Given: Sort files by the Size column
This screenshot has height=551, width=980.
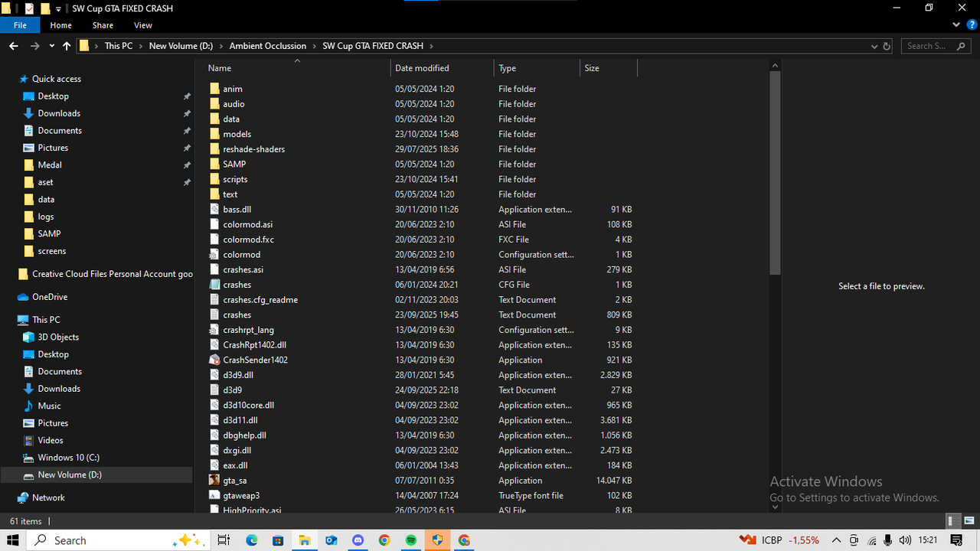Looking at the screenshot, I should [592, 68].
